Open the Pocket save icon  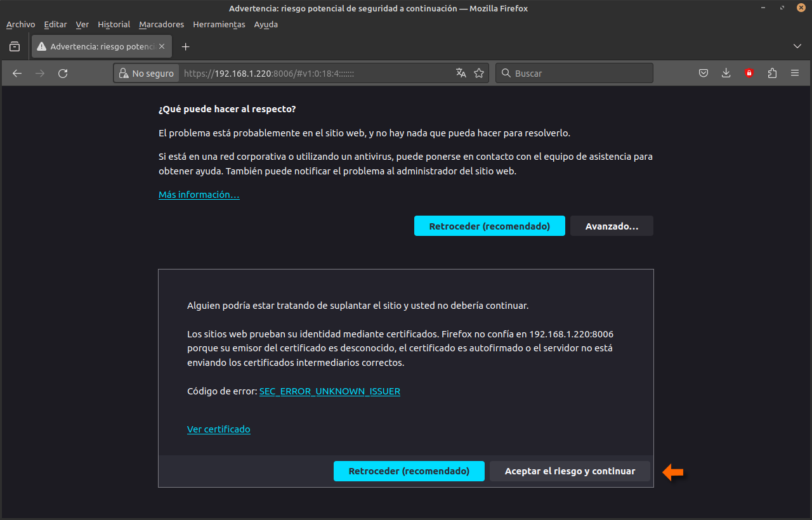[704, 74]
